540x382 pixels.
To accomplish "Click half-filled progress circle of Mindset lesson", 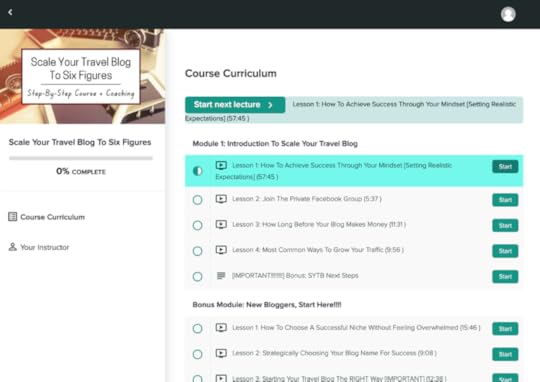I will click(197, 171).
